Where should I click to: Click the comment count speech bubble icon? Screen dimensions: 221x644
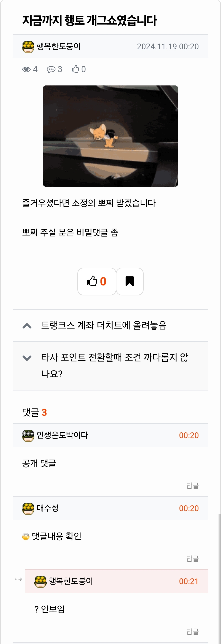51,69
